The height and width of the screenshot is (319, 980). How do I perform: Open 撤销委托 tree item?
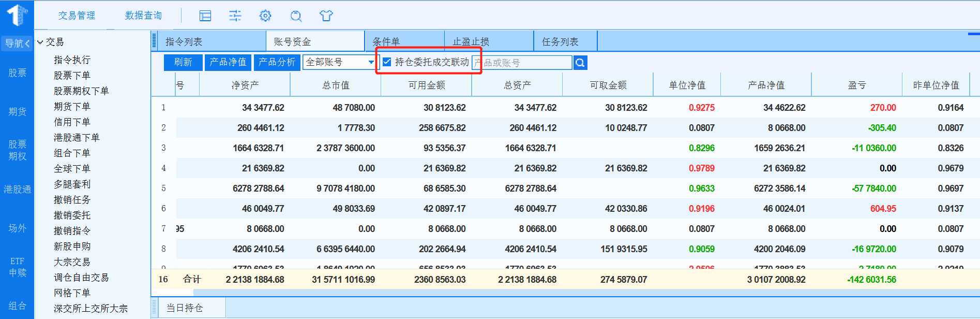pyautogui.click(x=72, y=215)
